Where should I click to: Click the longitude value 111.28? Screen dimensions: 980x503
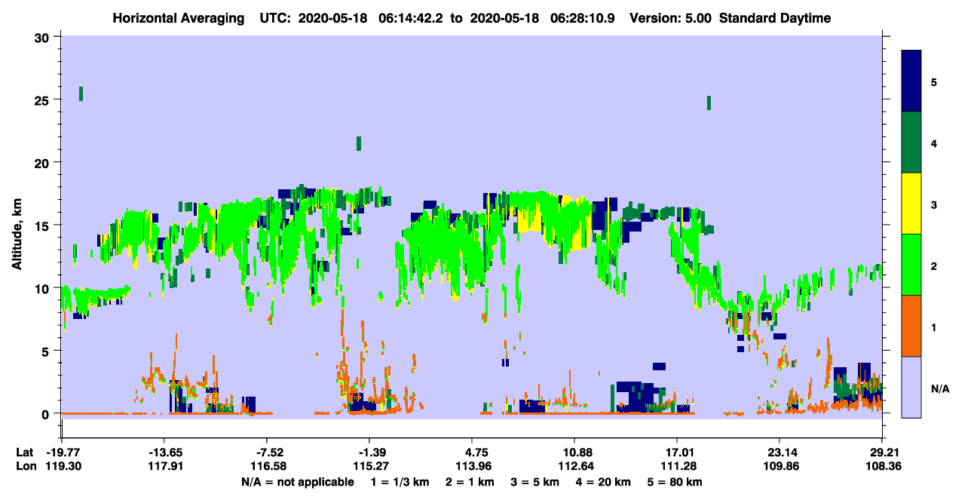(677, 466)
